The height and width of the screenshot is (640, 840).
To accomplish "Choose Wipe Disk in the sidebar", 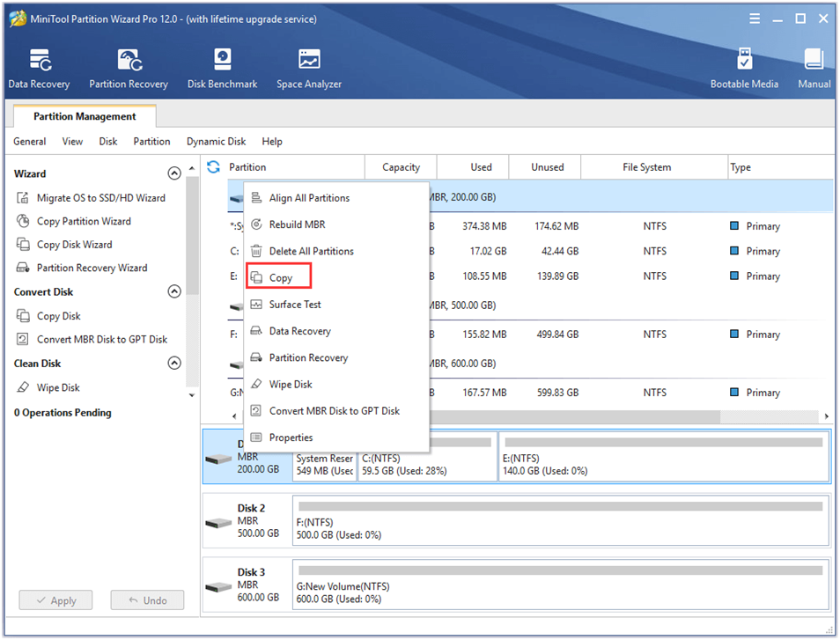I will (48, 387).
